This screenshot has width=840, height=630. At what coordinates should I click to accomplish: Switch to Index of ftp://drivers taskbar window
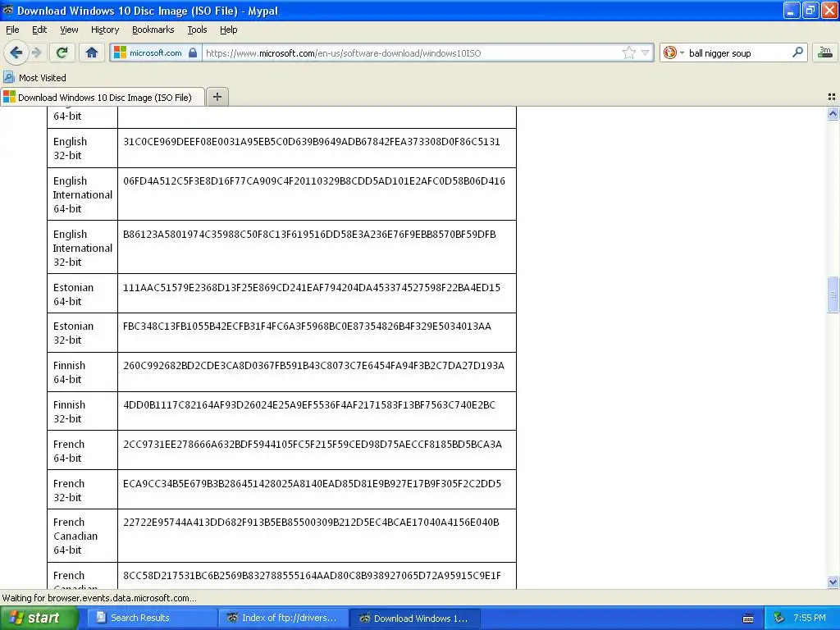284,618
